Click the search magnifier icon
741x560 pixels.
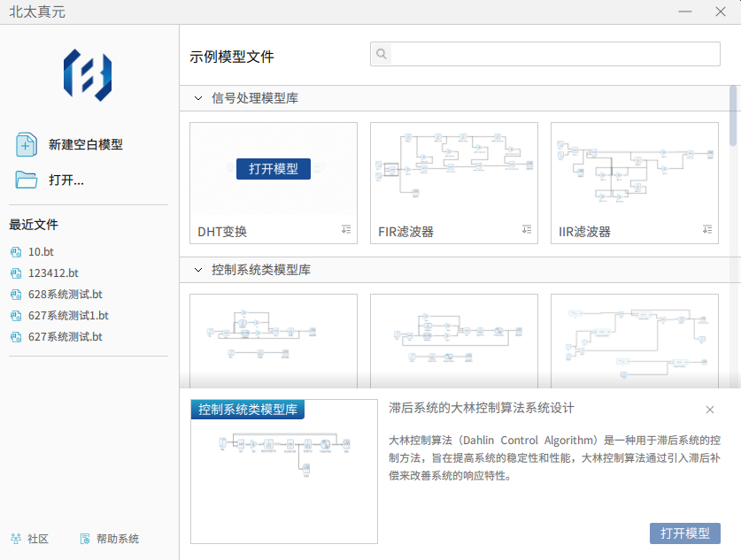(382, 55)
